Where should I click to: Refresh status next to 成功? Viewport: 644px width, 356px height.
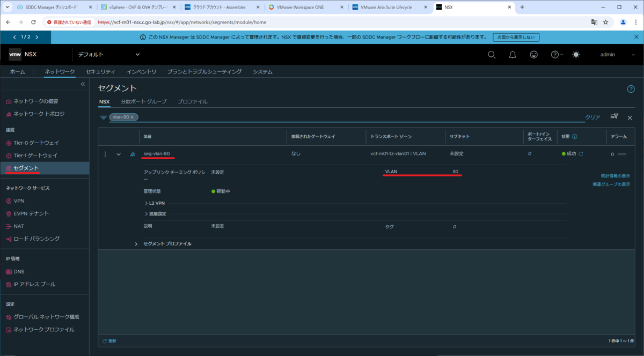581,154
